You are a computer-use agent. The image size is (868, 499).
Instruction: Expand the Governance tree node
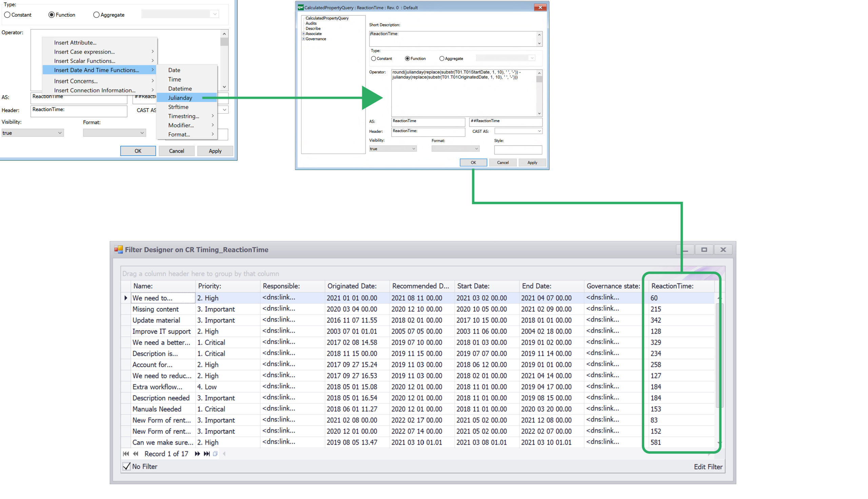point(303,39)
